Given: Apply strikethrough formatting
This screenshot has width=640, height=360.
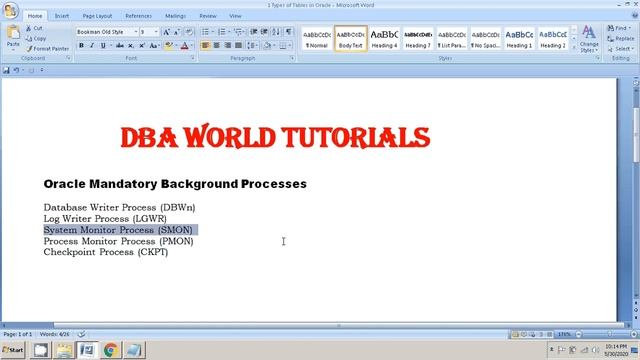Looking at the screenshot, I should pyautogui.click(x=119, y=45).
